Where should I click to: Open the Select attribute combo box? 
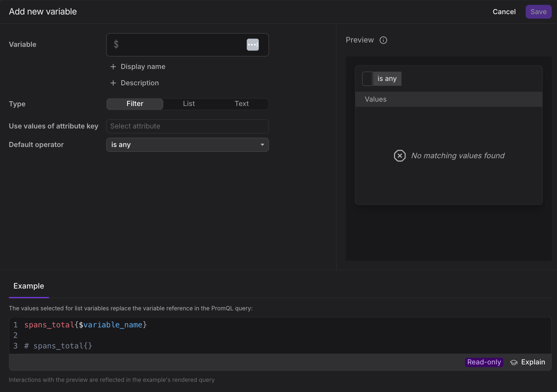[x=187, y=126]
